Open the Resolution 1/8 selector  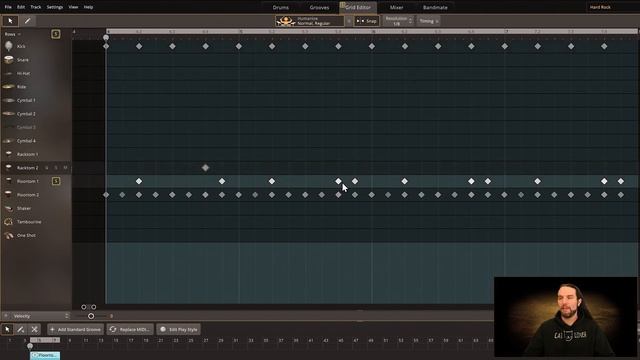click(x=398, y=21)
